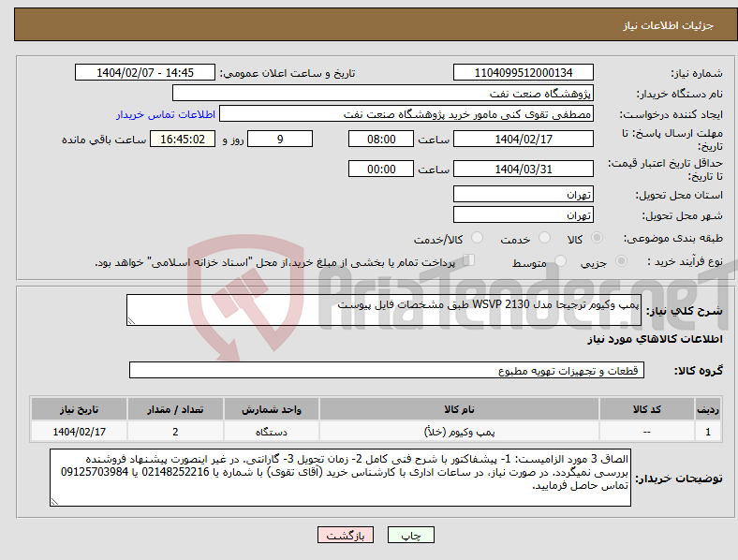Viewport: 738px width, 560px height.
Task: Click the goods group field
Action: click(x=387, y=370)
